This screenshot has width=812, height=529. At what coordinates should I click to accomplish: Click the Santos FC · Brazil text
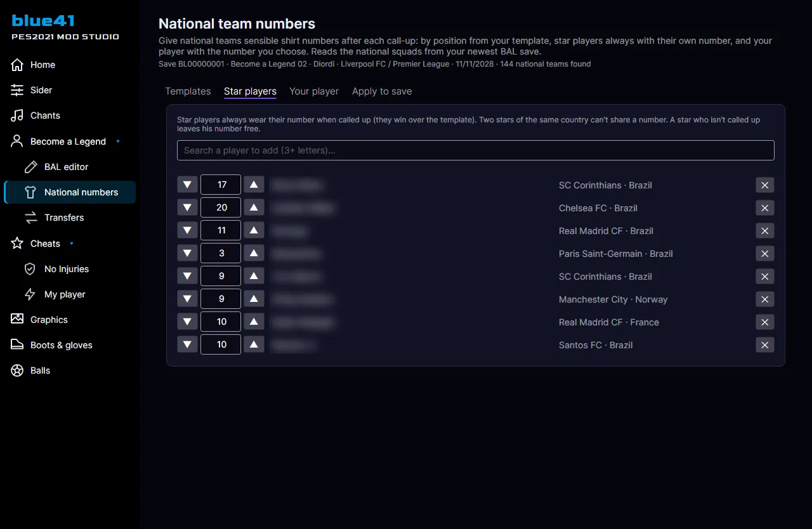[596, 345]
